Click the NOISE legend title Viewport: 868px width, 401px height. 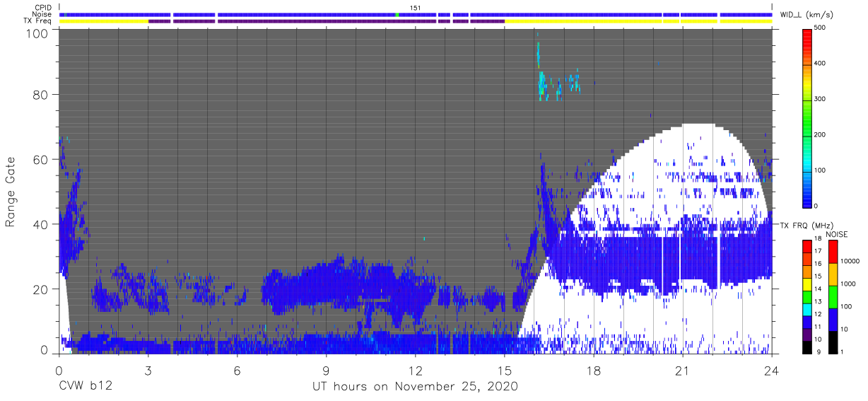click(x=836, y=234)
